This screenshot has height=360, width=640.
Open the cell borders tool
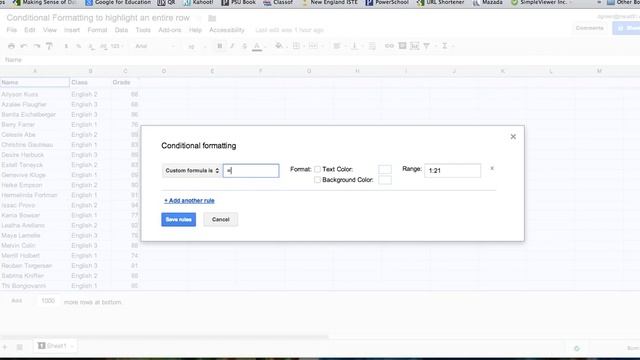click(297, 46)
